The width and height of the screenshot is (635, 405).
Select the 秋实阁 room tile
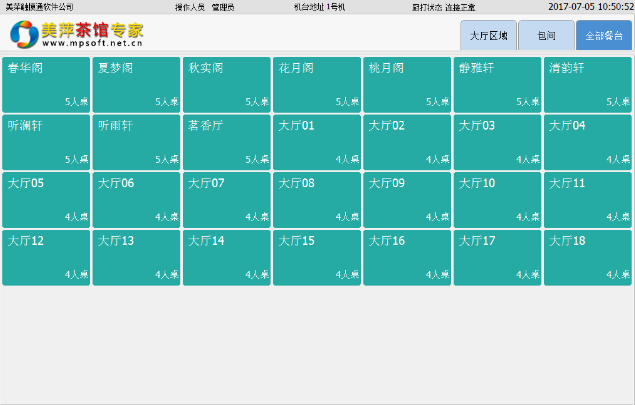[x=227, y=85]
